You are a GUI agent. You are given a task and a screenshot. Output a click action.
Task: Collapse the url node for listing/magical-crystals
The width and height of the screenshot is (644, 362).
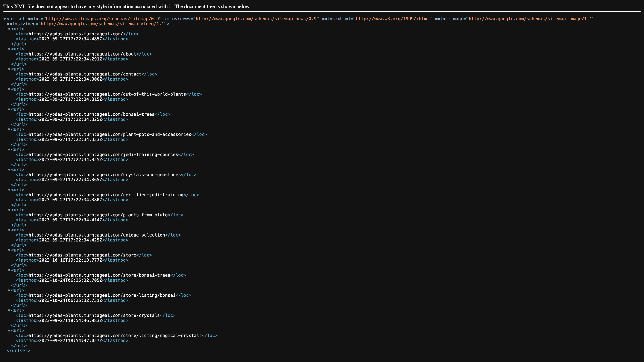tap(9, 331)
